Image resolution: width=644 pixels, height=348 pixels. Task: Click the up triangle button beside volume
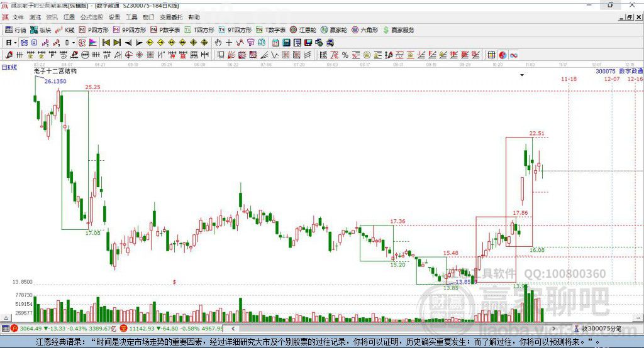click(x=6, y=318)
